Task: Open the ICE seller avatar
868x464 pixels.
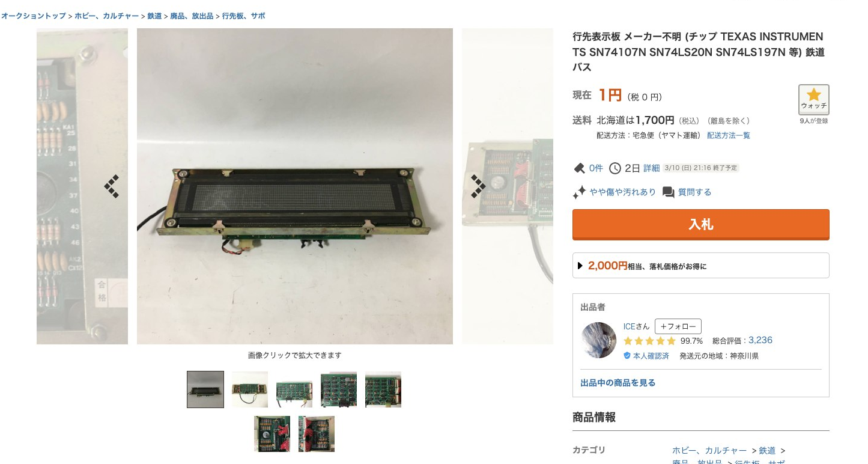Action: 599,340
